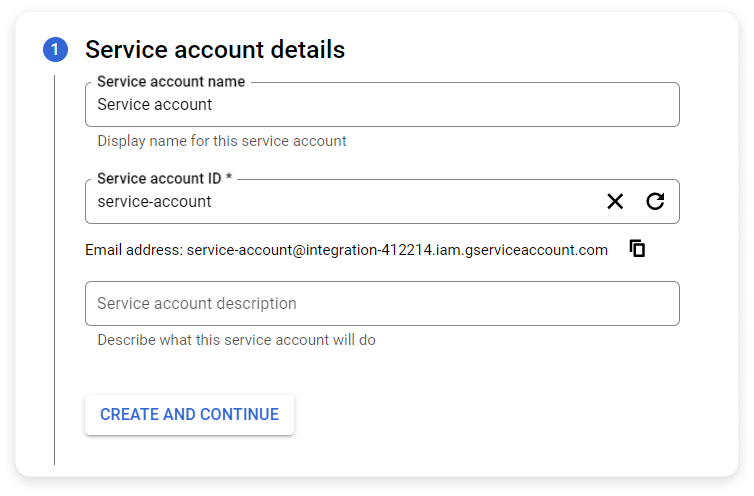
Task: Click the required asterisk beside Service account ID
Action: (x=229, y=177)
